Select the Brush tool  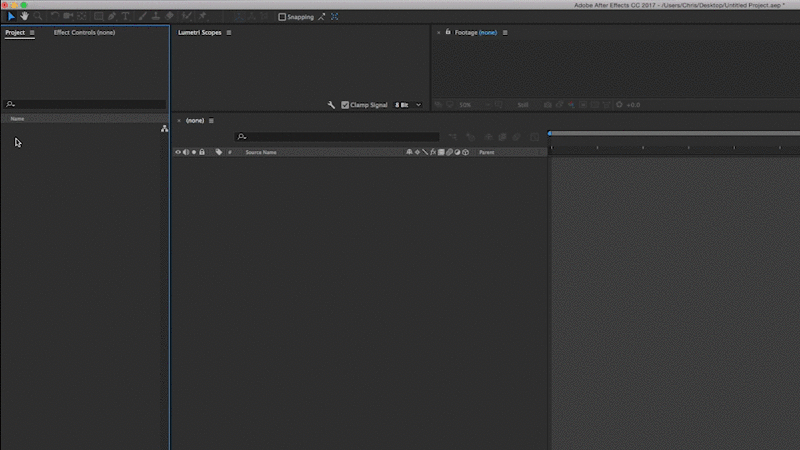(x=142, y=16)
